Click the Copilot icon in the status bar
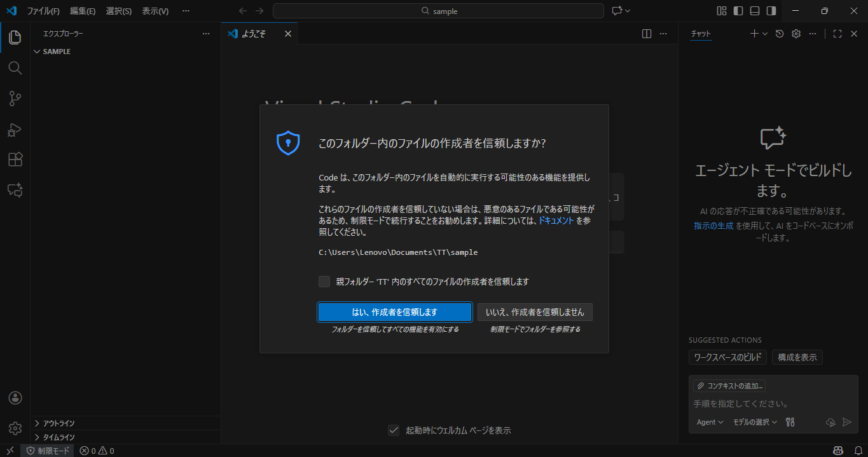This screenshot has height=457, width=868. coord(838,451)
